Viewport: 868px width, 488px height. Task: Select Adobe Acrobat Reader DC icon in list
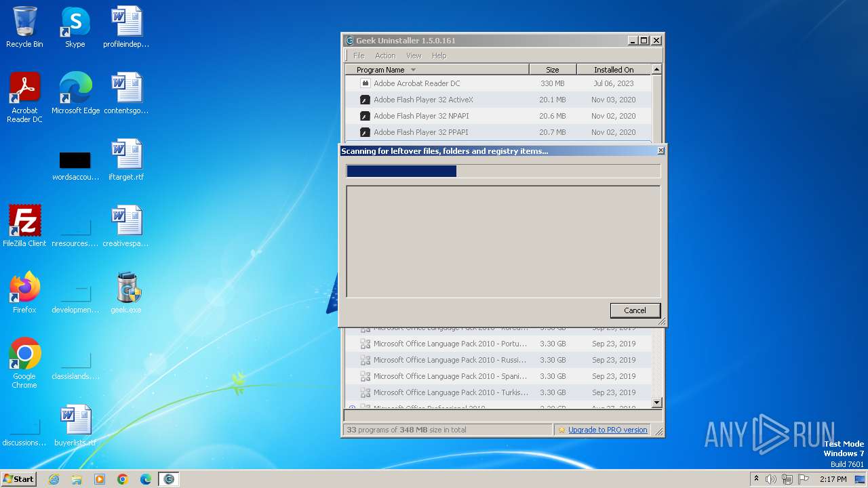click(x=365, y=83)
